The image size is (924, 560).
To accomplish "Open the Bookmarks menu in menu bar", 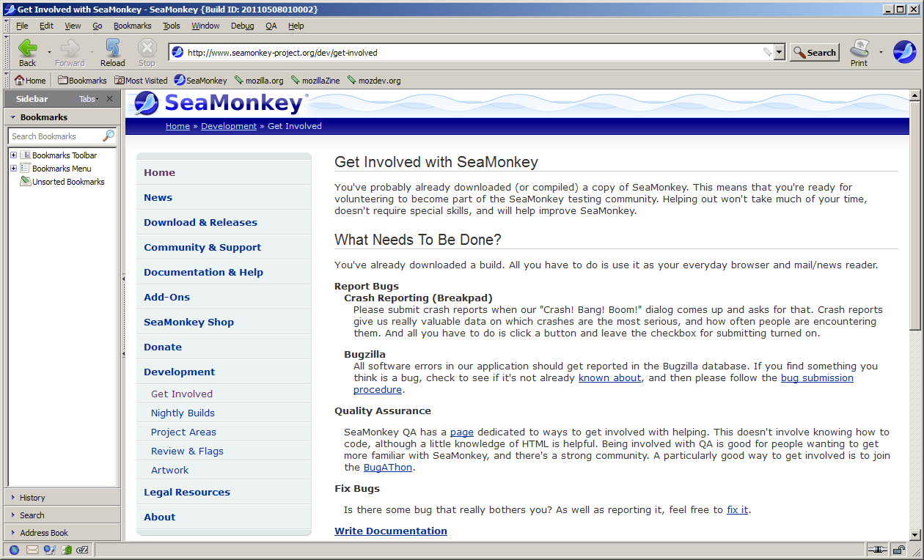I will (x=132, y=26).
